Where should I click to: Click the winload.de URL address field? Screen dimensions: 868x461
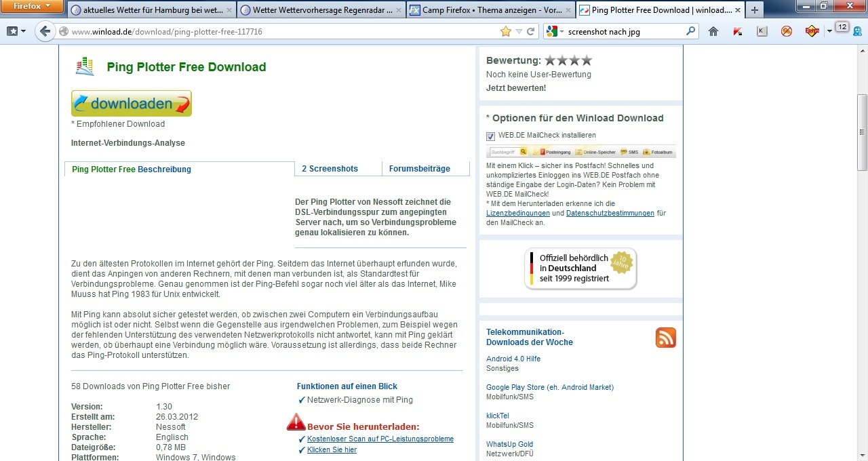tap(283, 32)
